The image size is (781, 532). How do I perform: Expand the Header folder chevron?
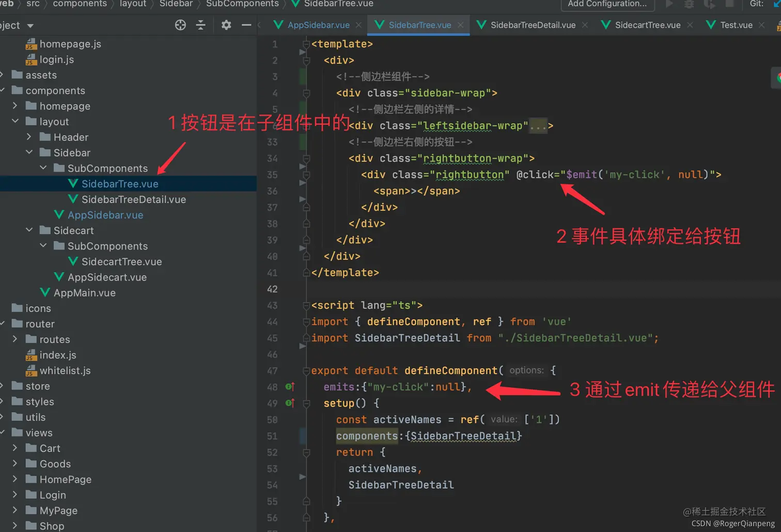click(x=29, y=137)
